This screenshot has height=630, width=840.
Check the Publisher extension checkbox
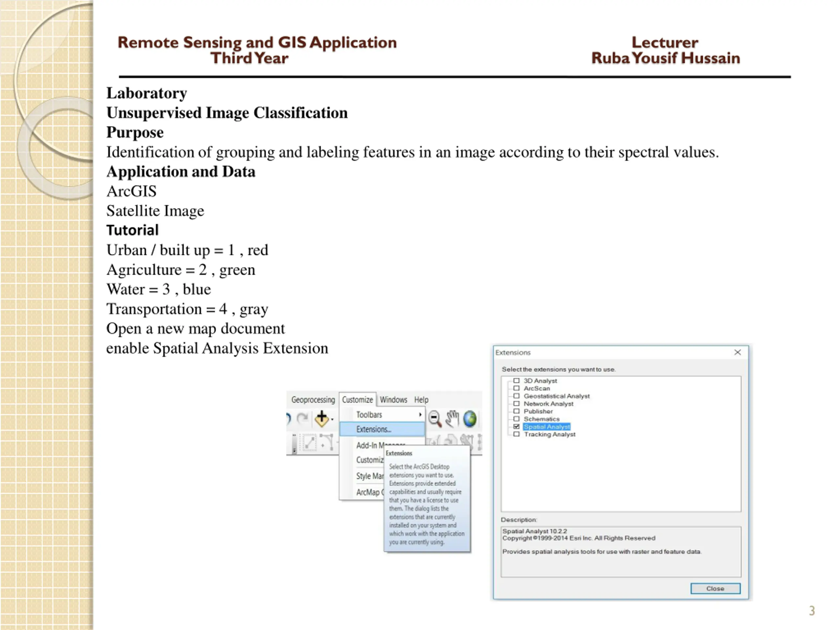pos(516,411)
